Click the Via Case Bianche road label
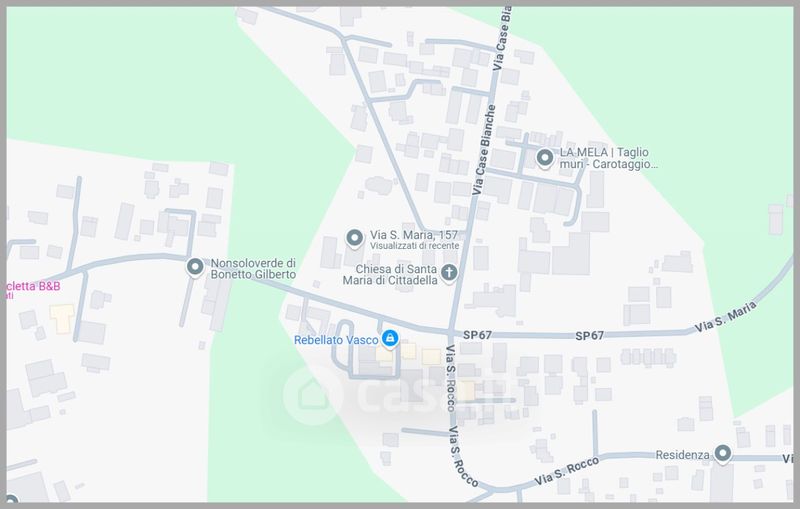 484,149
